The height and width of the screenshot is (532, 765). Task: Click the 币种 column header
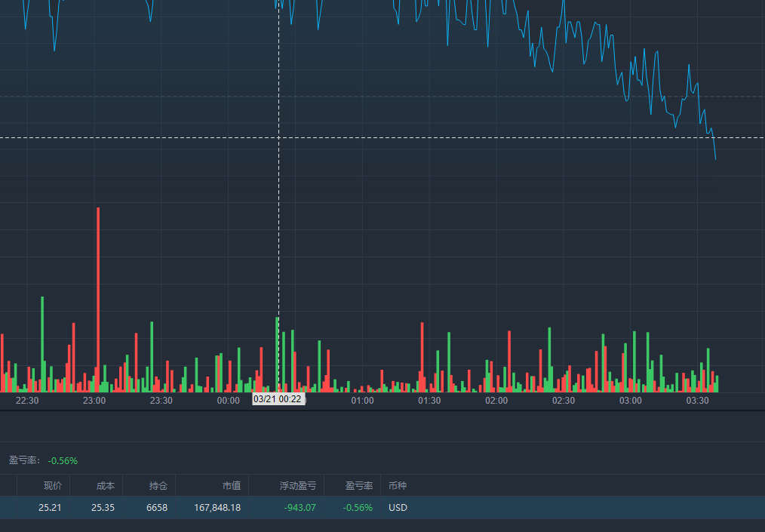coord(397,486)
